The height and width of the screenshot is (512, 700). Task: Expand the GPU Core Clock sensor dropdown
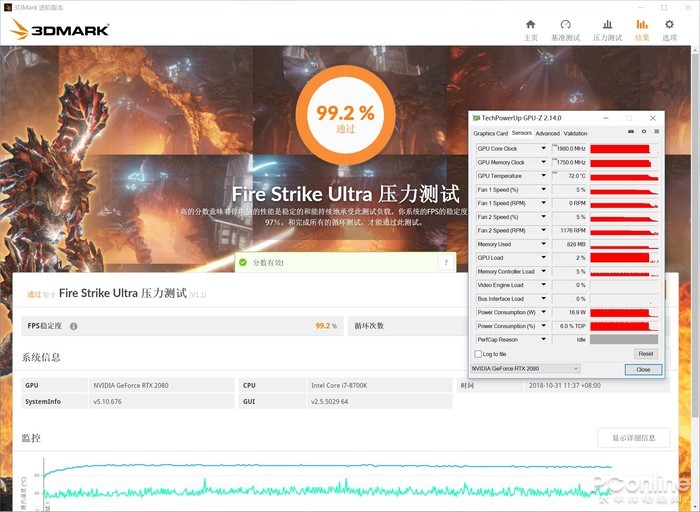point(544,149)
